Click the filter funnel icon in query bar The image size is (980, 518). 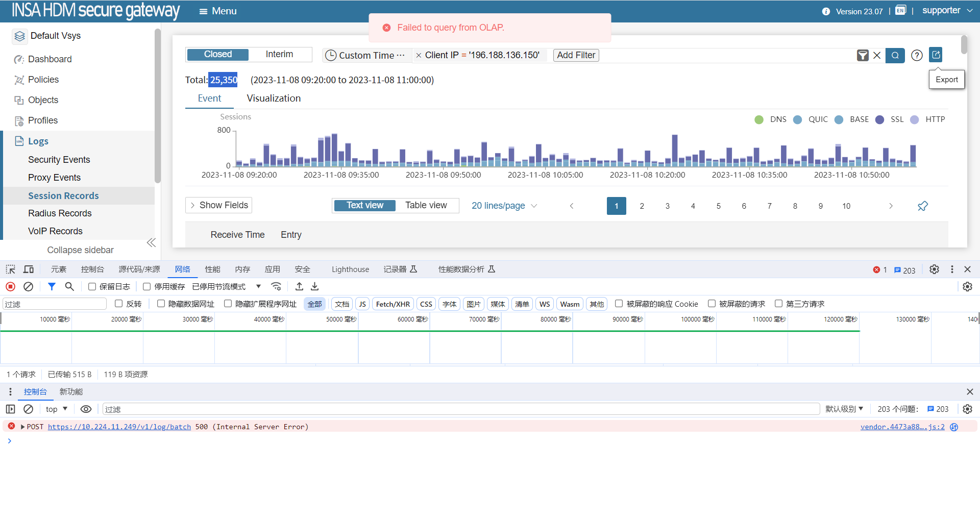click(863, 56)
